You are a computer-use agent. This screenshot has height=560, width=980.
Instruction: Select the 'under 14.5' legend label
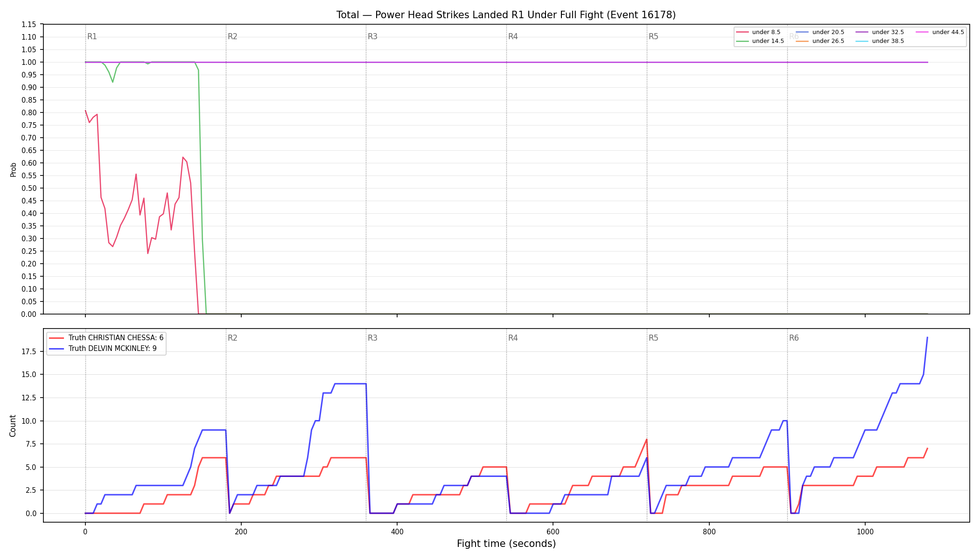click(x=768, y=41)
